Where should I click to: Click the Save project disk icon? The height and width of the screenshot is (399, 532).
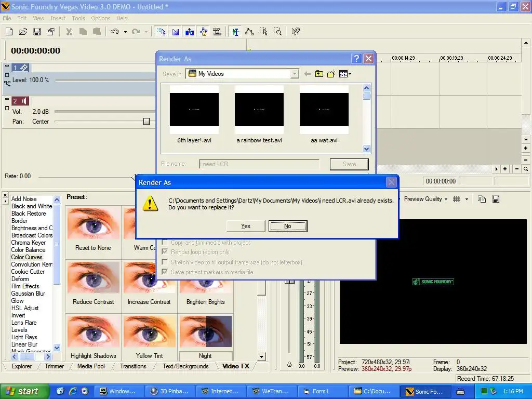coord(37,32)
